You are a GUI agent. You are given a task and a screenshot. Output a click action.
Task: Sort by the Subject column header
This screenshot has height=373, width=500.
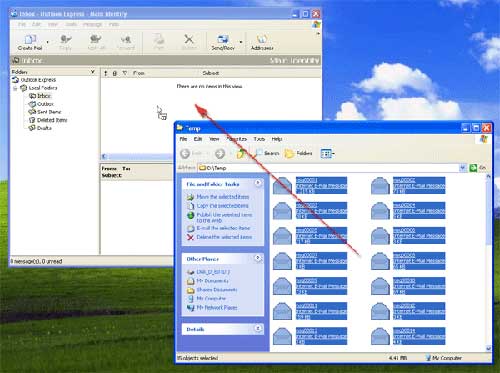(x=211, y=73)
